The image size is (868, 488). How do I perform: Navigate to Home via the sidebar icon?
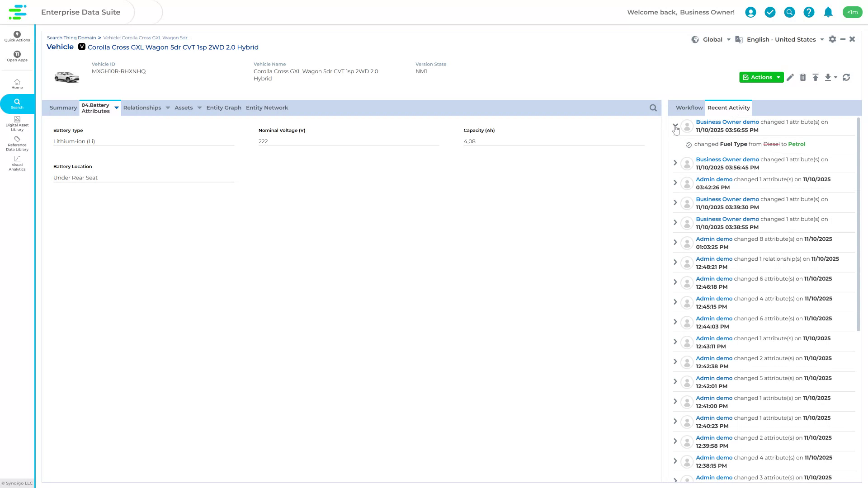pyautogui.click(x=17, y=84)
